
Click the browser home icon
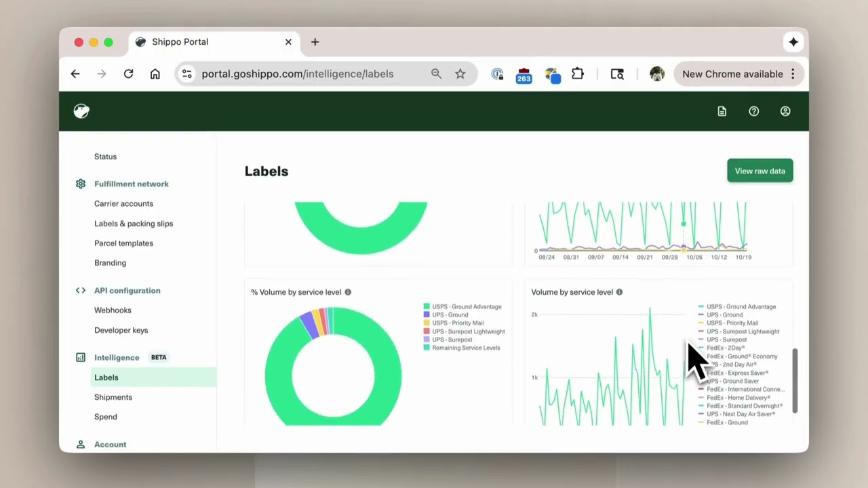(x=155, y=74)
